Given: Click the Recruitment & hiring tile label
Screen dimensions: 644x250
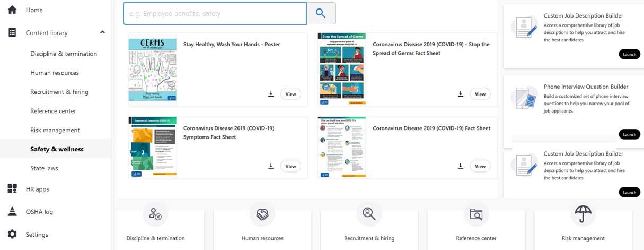Looking at the screenshot, I should [369, 238].
